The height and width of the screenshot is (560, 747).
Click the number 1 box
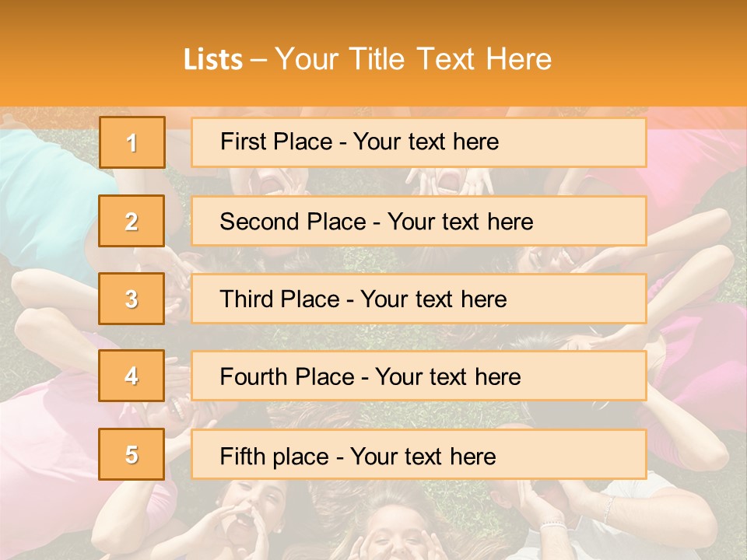coord(132,142)
